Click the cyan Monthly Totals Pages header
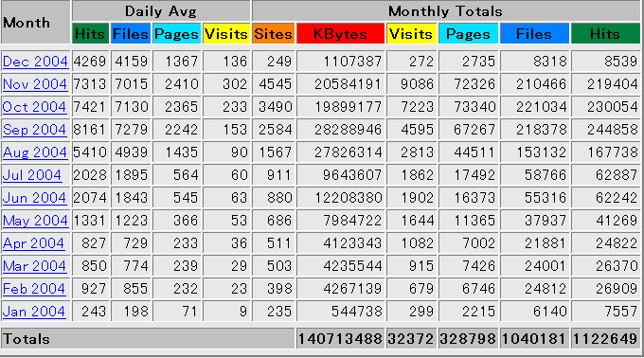The width and height of the screenshot is (644, 358). pyautogui.click(x=468, y=34)
